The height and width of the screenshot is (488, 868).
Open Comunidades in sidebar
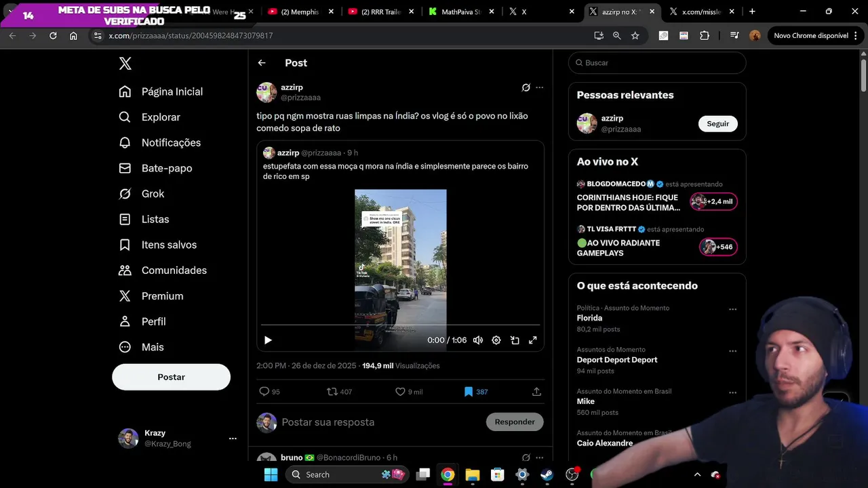pos(163,270)
